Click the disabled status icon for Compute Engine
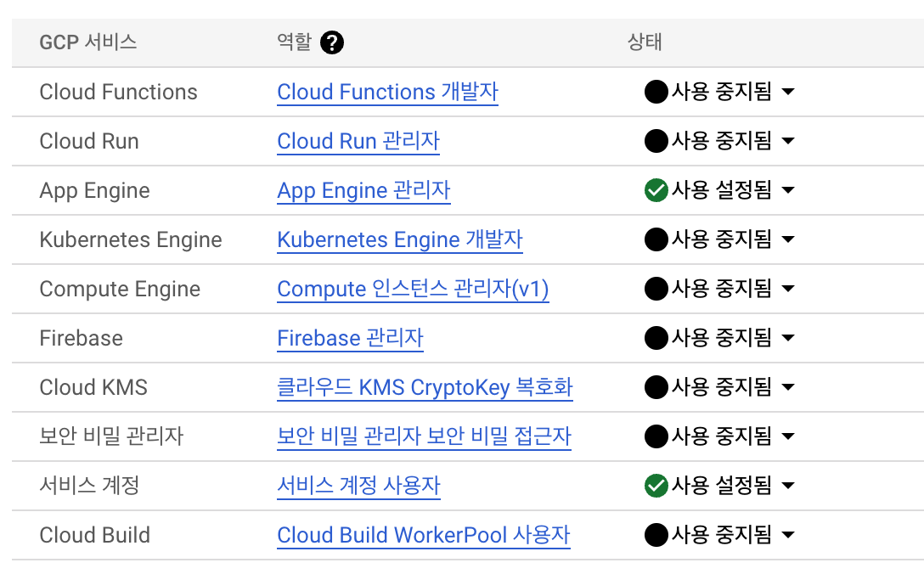 coord(656,288)
